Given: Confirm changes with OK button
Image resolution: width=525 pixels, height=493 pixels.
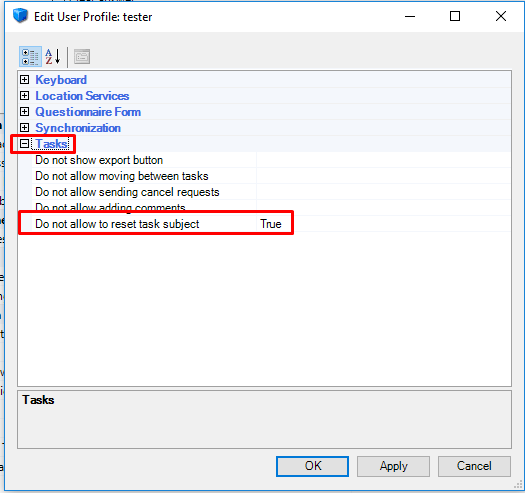Looking at the screenshot, I should [312, 466].
